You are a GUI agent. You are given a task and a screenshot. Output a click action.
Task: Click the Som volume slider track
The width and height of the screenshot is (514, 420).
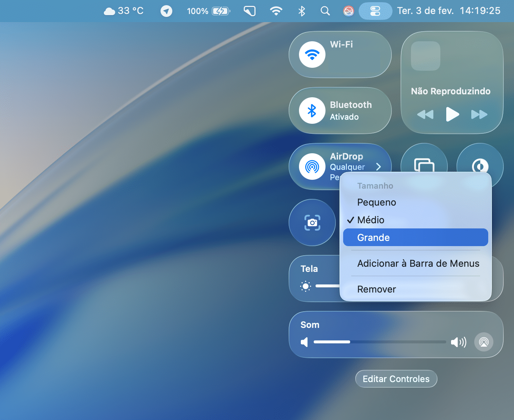coord(379,342)
